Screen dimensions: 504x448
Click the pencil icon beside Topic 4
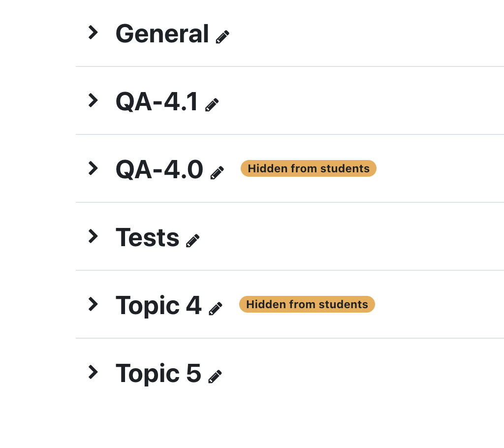pos(216,308)
